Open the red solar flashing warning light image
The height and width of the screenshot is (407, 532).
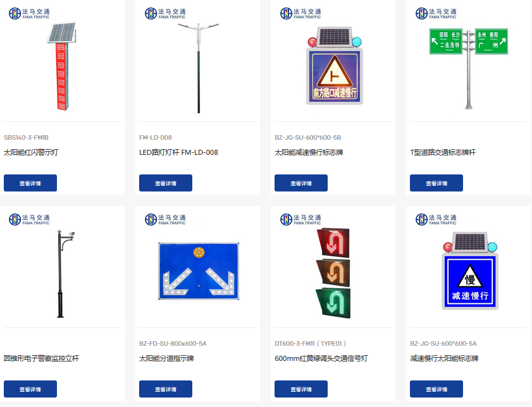point(62,66)
